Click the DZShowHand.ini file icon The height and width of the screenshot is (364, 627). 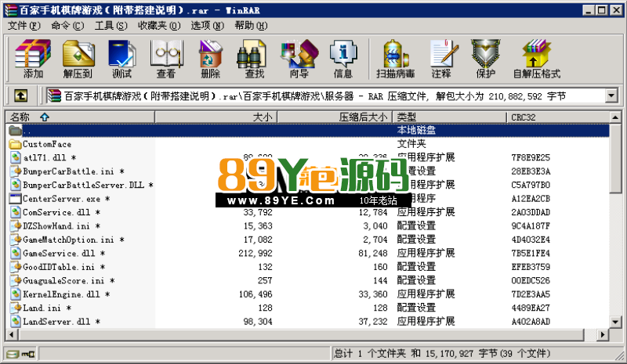pos(15,225)
